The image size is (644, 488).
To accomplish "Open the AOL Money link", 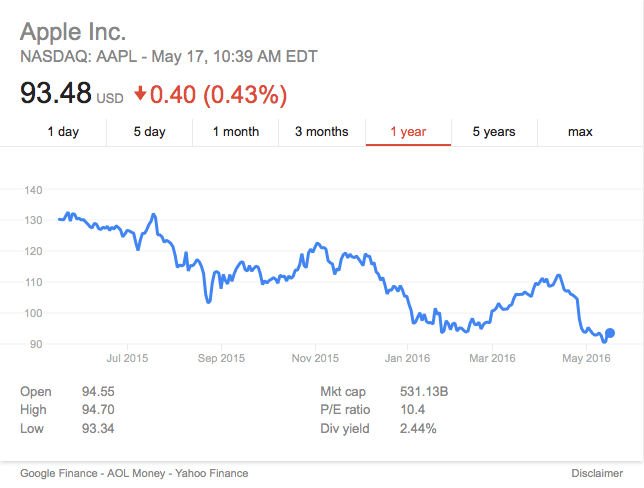I will 134,473.
